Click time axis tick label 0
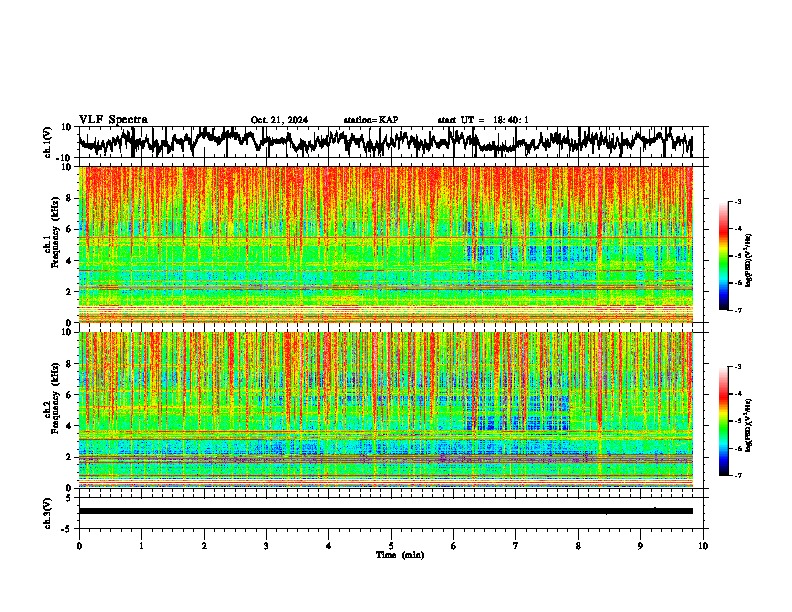Screen dimensions: 792x612 click(x=79, y=546)
